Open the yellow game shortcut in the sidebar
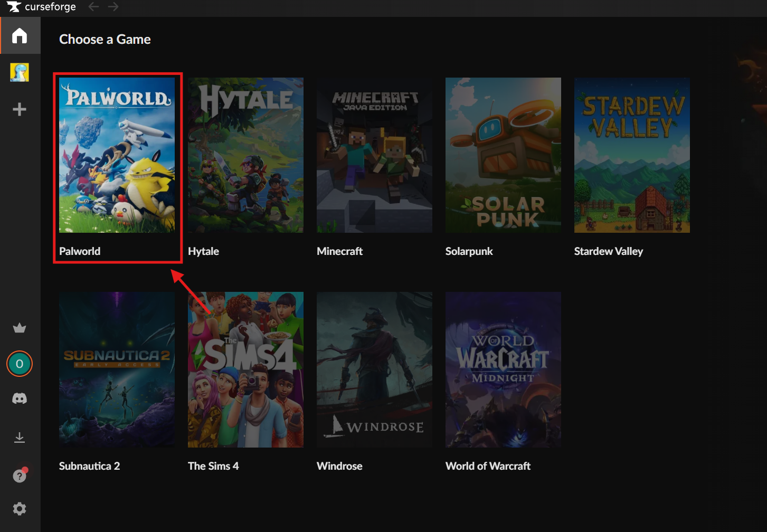 (x=20, y=72)
